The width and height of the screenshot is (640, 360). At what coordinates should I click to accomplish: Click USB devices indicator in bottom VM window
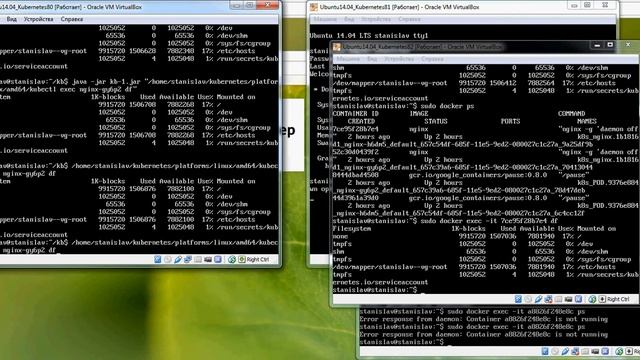coord(565,351)
